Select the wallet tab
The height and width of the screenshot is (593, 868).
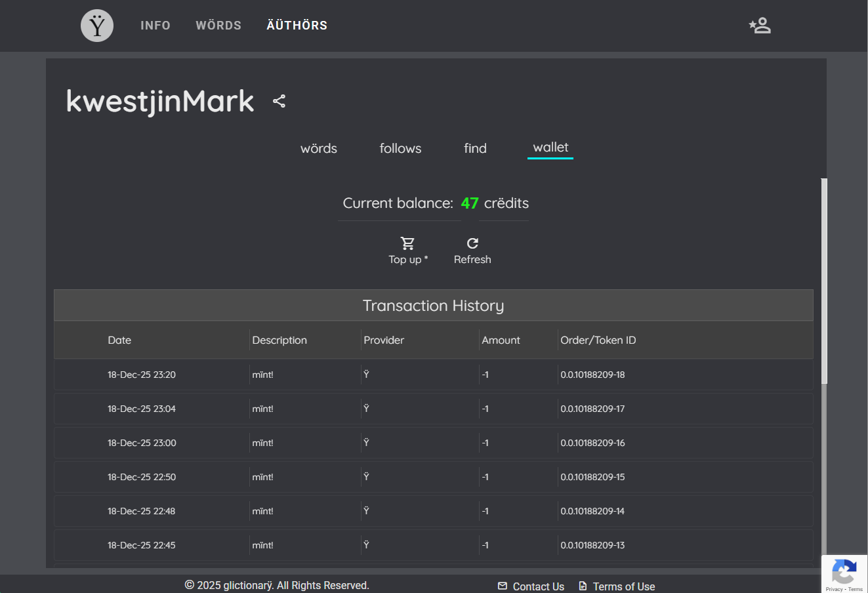coord(550,148)
